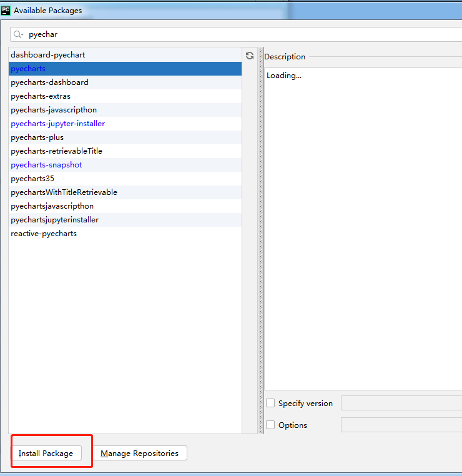
Task: Select pyechartsWithTitleRetrievable entry
Action: click(x=64, y=192)
